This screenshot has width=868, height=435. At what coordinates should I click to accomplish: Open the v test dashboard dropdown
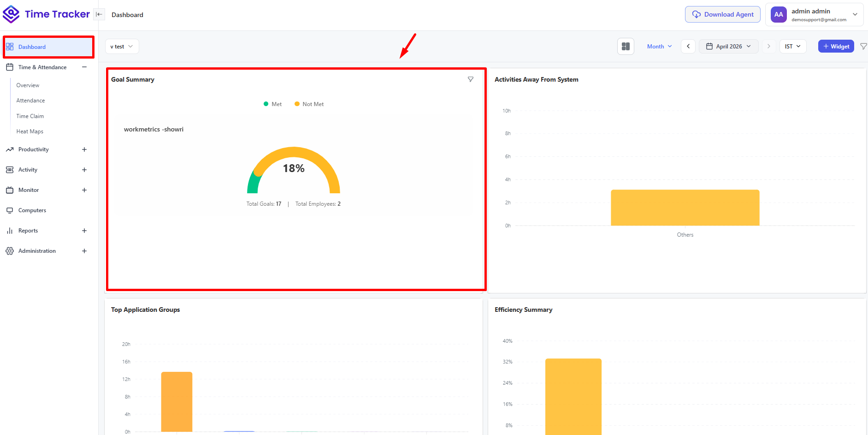122,47
